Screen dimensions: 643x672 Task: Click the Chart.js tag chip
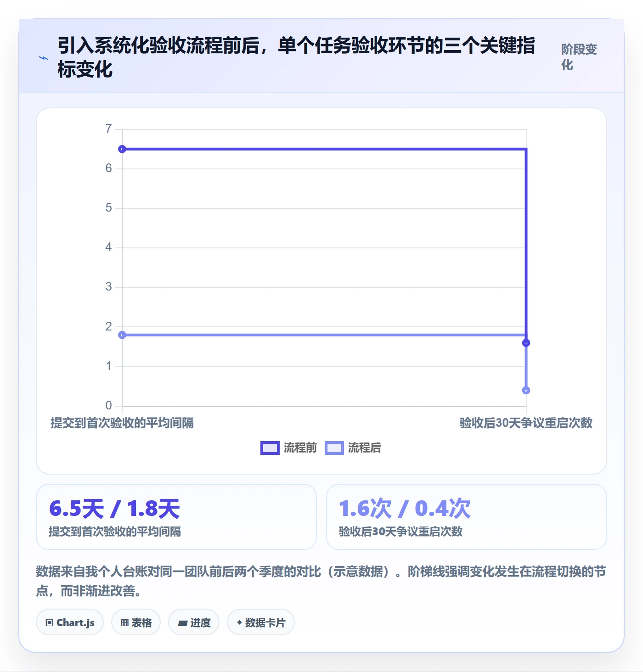(70, 622)
